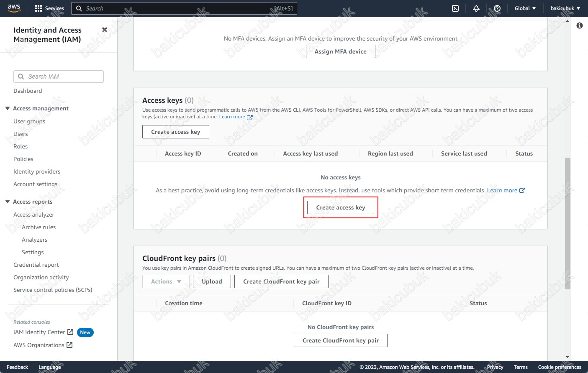588x373 pixels.
Task: Click Create access key in section header
Action: click(x=176, y=132)
